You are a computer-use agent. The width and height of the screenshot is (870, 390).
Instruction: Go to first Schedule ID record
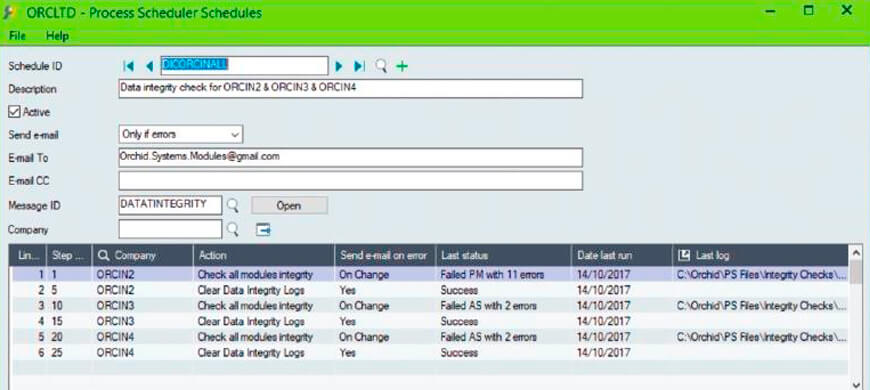pos(128,67)
